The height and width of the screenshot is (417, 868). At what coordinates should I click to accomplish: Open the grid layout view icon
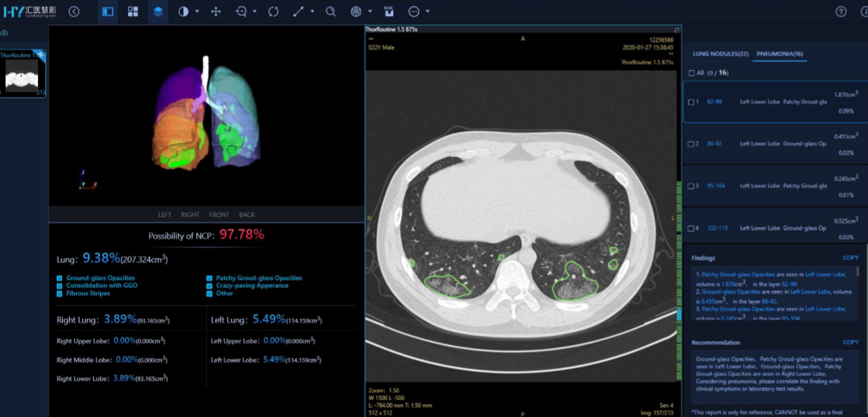coord(133,11)
